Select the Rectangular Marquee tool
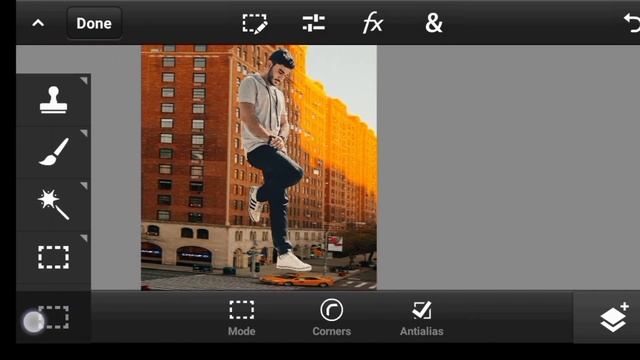 (53, 257)
